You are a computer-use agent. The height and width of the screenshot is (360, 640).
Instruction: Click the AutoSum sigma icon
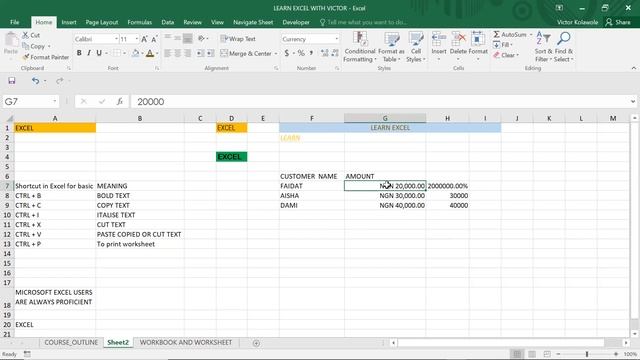point(496,35)
